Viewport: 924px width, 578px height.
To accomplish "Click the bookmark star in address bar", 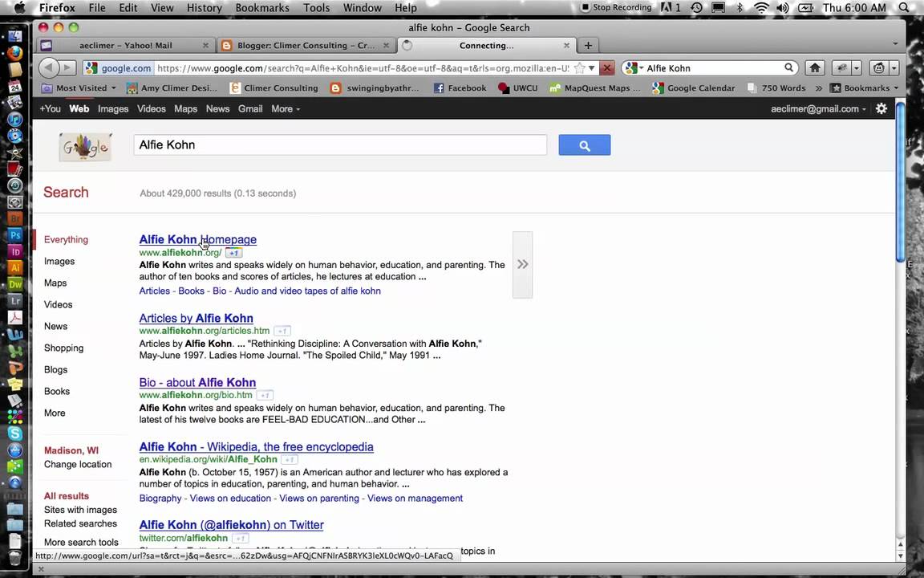I will click(579, 67).
